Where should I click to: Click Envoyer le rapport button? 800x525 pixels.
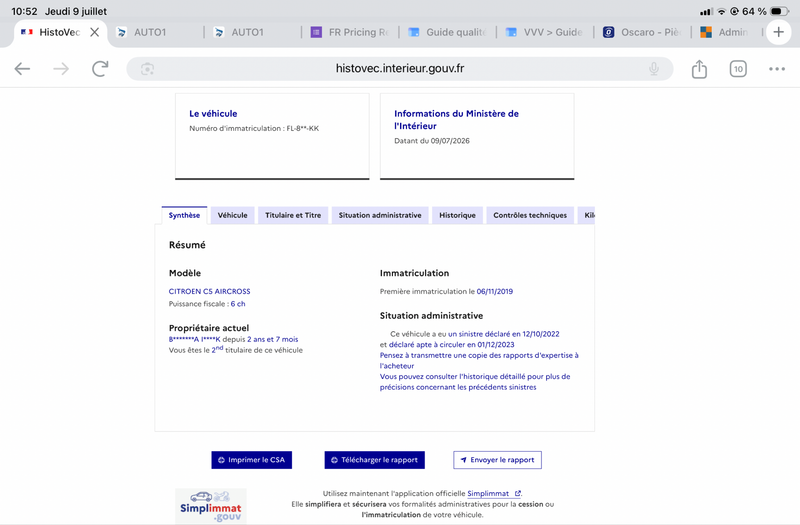497,460
